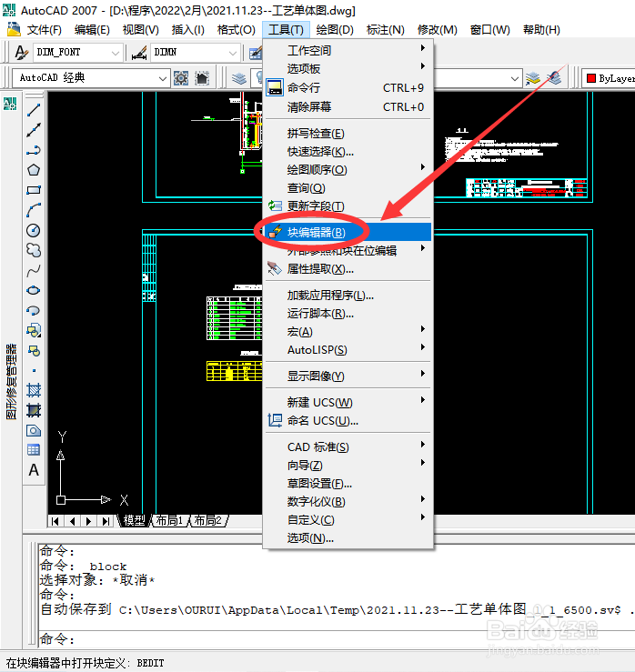
Task: Select the Hatch tool
Action: 34,390
